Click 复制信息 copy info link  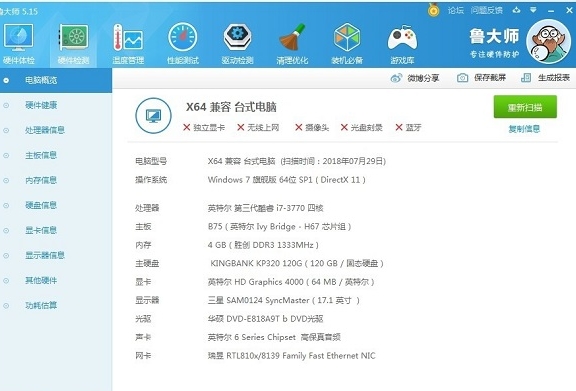coord(524,129)
